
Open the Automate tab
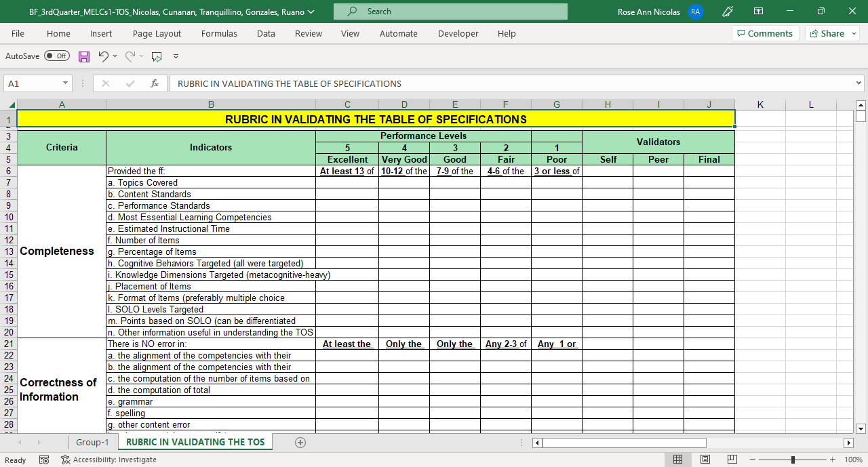(x=399, y=33)
